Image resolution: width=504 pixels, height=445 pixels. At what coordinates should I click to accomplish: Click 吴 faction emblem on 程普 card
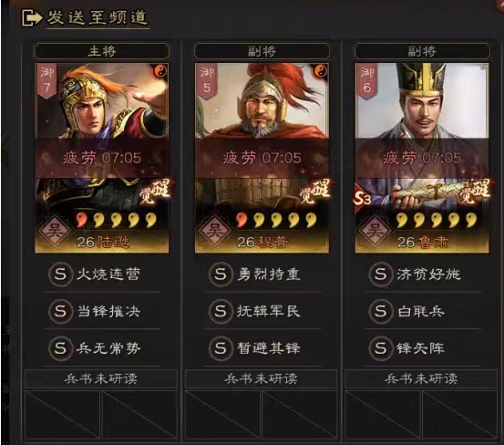[214, 231]
